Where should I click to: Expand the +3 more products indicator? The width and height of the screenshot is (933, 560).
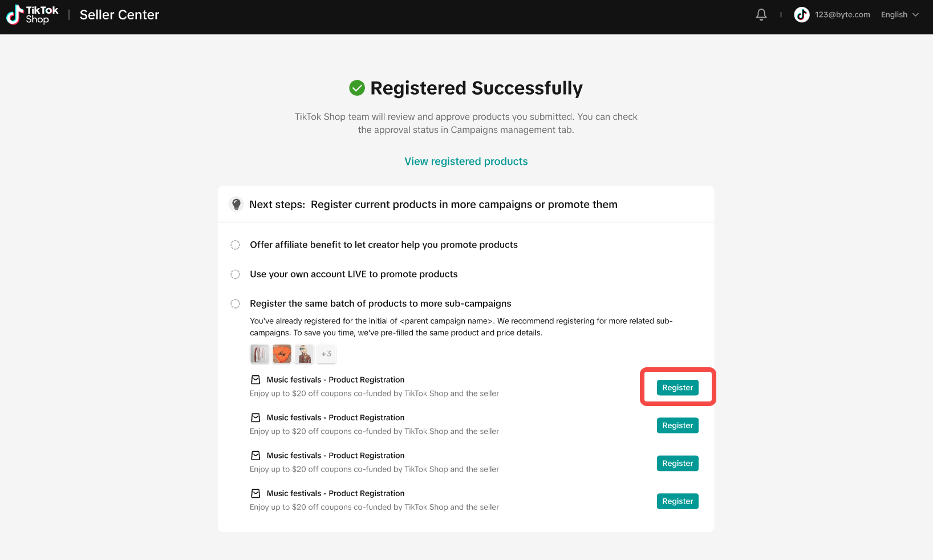point(326,354)
